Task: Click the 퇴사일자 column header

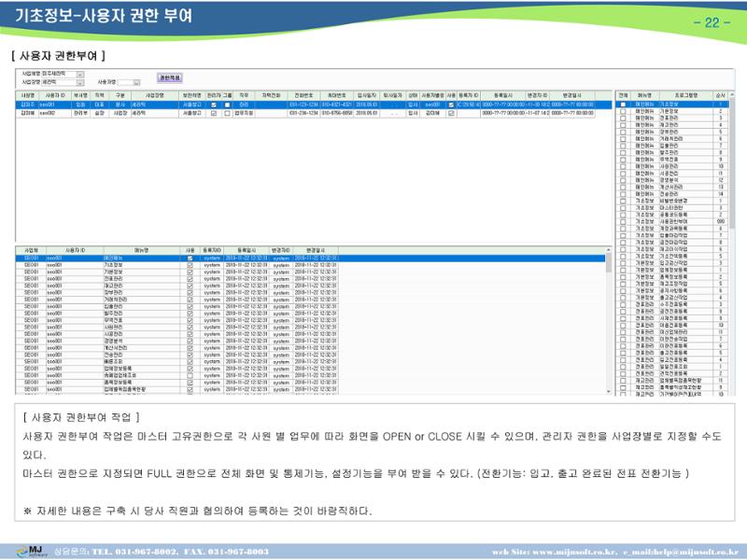Action: click(x=392, y=96)
